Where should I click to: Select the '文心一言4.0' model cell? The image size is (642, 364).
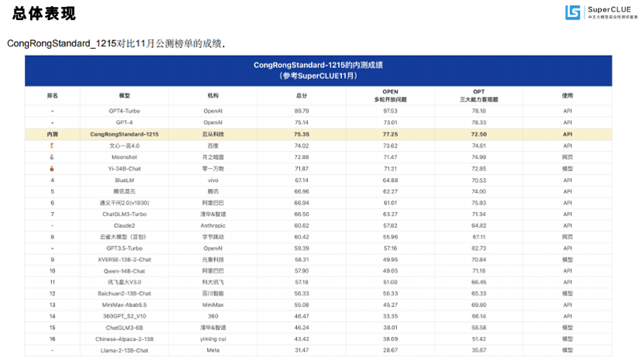click(x=125, y=146)
